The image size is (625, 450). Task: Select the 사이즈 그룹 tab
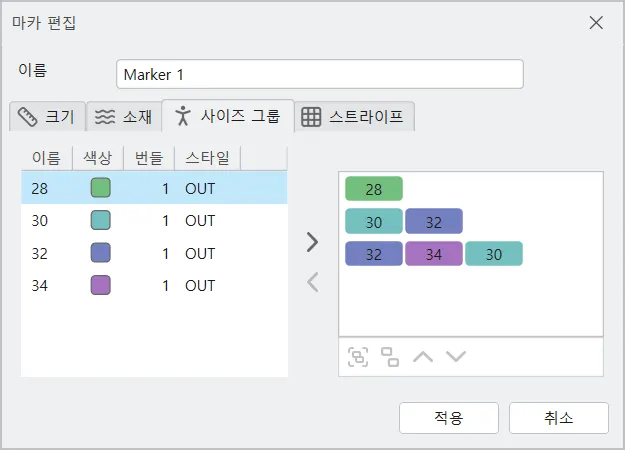pos(228,116)
